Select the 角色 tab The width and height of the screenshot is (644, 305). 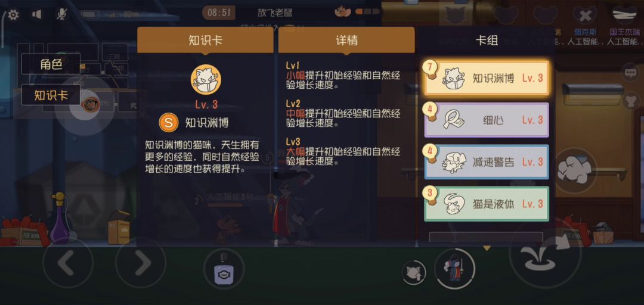click(x=51, y=64)
